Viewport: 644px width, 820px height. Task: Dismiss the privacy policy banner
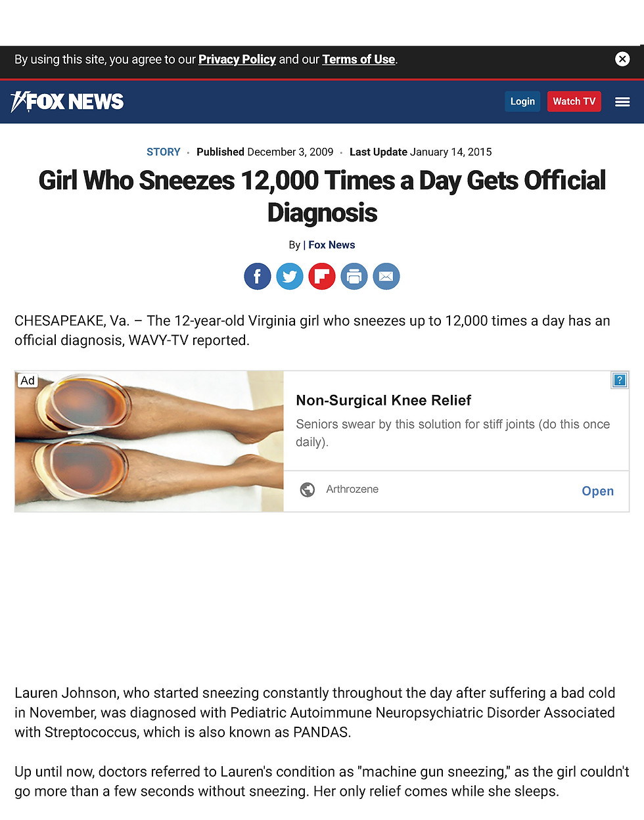pos(622,59)
